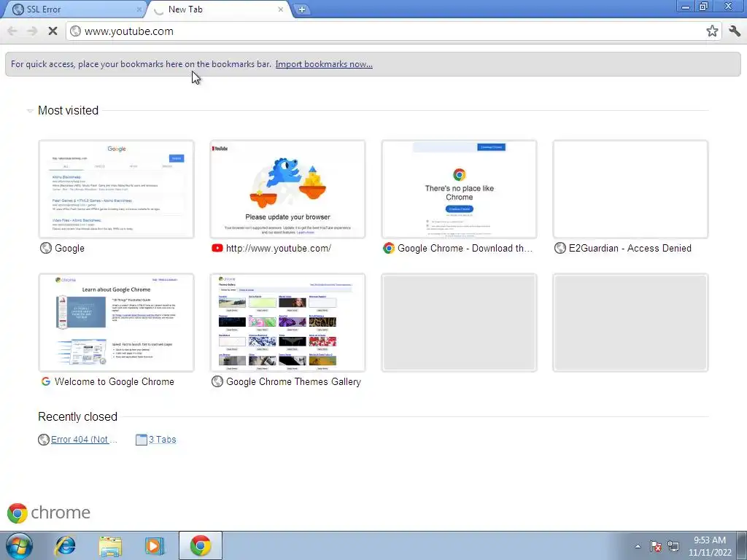Click Chrome favicon beside Download label
Image resolution: width=747 pixels, height=560 pixels.
389,248
